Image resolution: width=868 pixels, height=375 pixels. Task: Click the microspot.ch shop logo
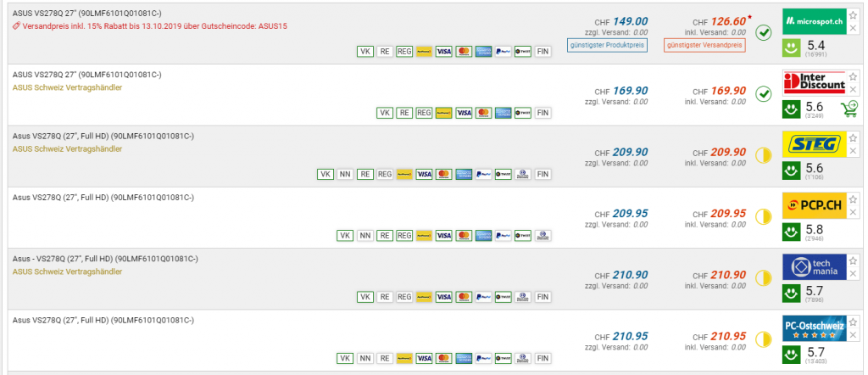pyautogui.click(x=815, y=20)
